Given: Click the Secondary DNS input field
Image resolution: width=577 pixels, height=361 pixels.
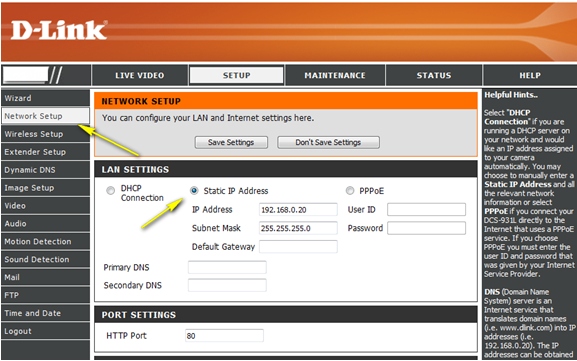Looking at the screenshot, I should coord(227,285).
